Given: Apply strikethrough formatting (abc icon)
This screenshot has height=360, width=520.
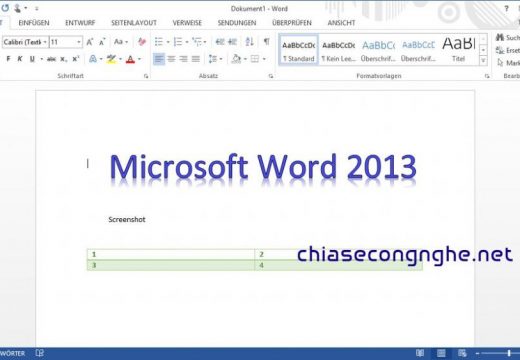Looking at the screenshot, I should [x=51, y=59].
